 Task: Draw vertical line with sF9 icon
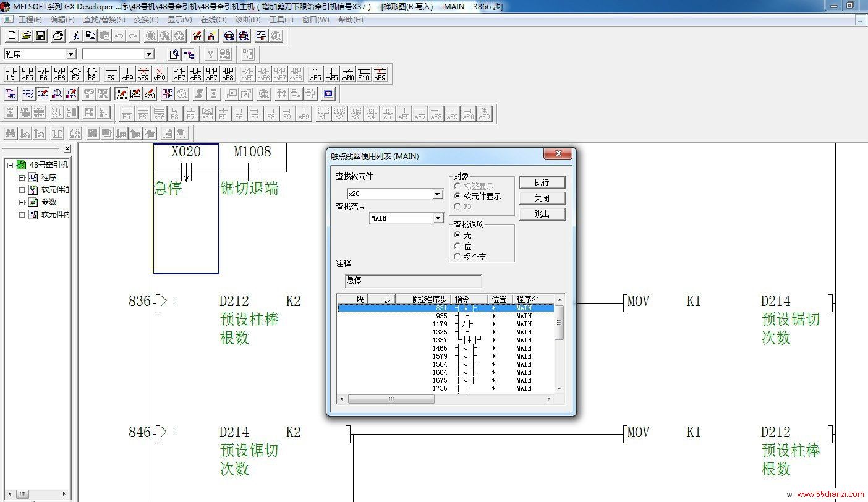coord(127,74)
